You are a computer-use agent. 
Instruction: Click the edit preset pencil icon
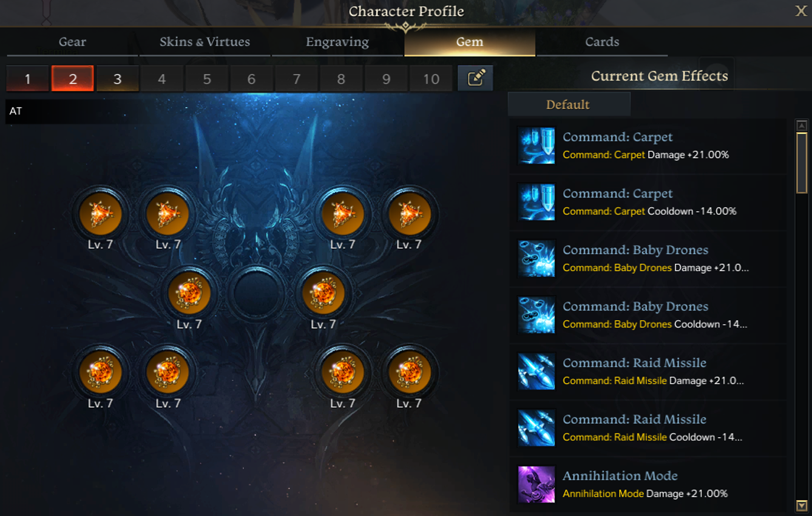click(475, 78)
